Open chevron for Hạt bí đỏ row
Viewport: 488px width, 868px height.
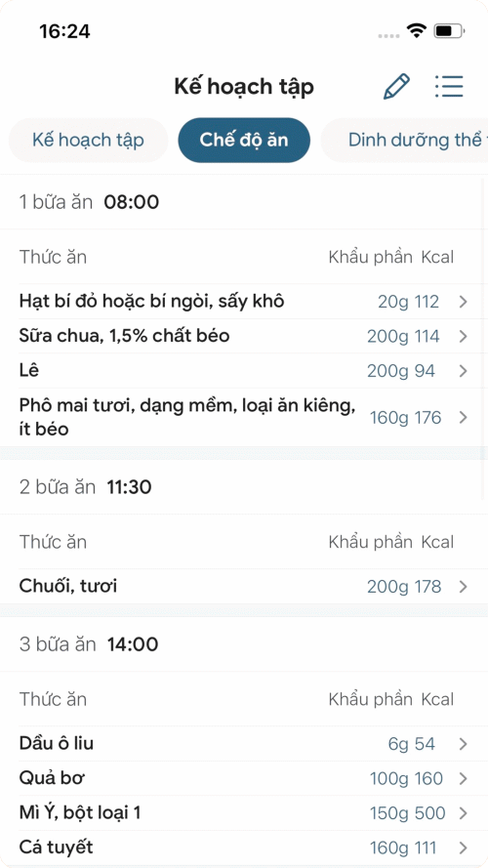(463, 302)
